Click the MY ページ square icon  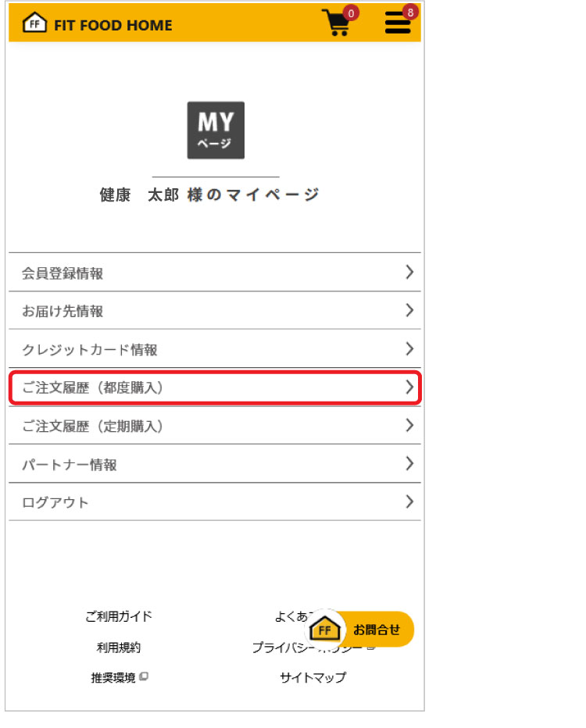pos(216,130)
